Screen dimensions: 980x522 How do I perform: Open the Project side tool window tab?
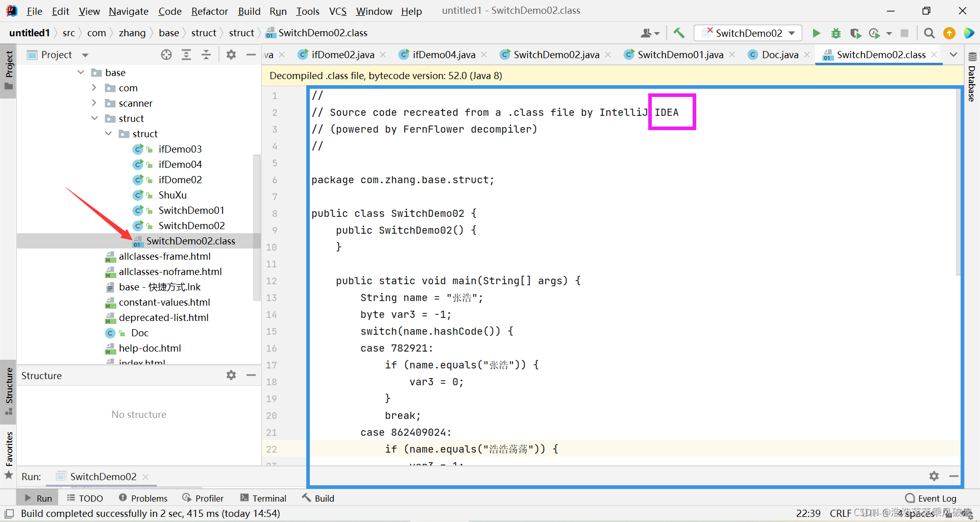coord(9,70)
